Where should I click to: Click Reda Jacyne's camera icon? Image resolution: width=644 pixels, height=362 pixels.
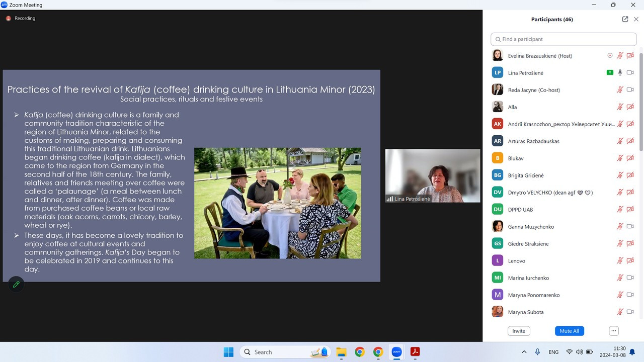pos(630,90)
